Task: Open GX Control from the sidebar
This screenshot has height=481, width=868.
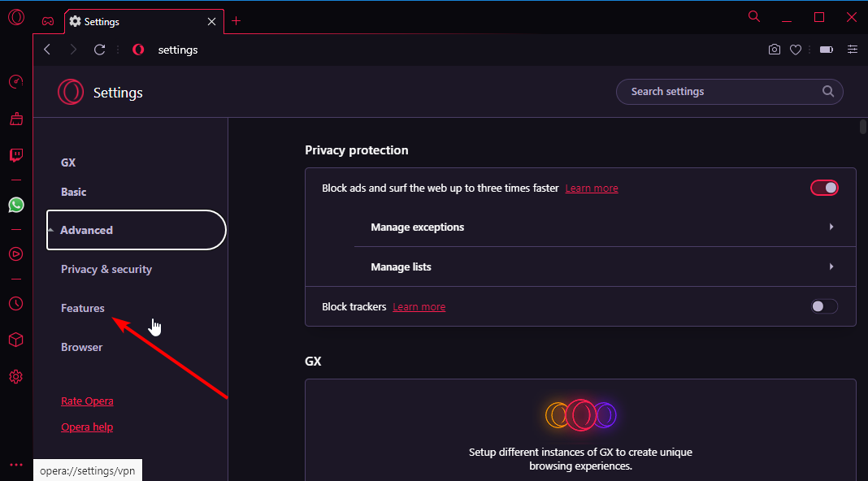Action: [x=16, y=82]
